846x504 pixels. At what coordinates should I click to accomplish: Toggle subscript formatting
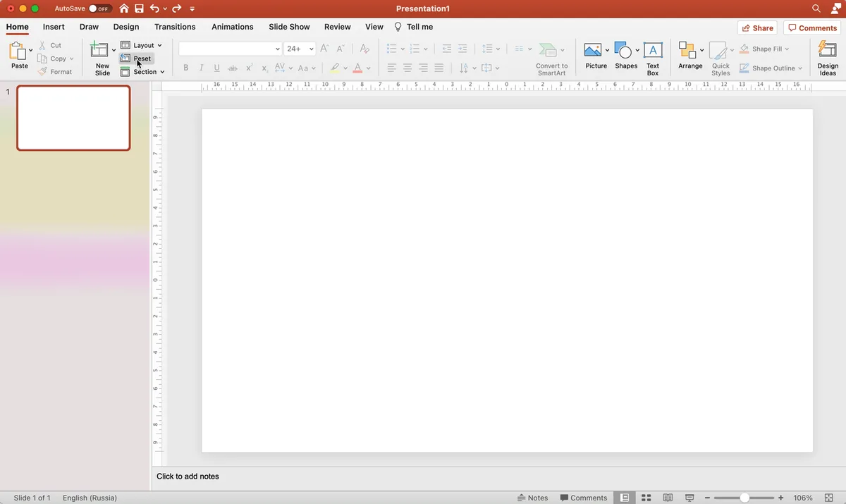(x=264, y=68)
